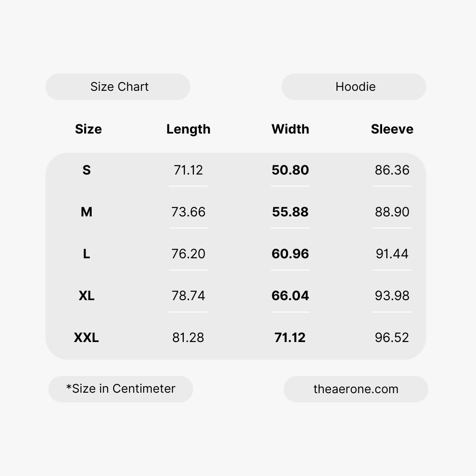Select the 86.36 sleeve value
The image size is (476, 476).
(392, 170)
